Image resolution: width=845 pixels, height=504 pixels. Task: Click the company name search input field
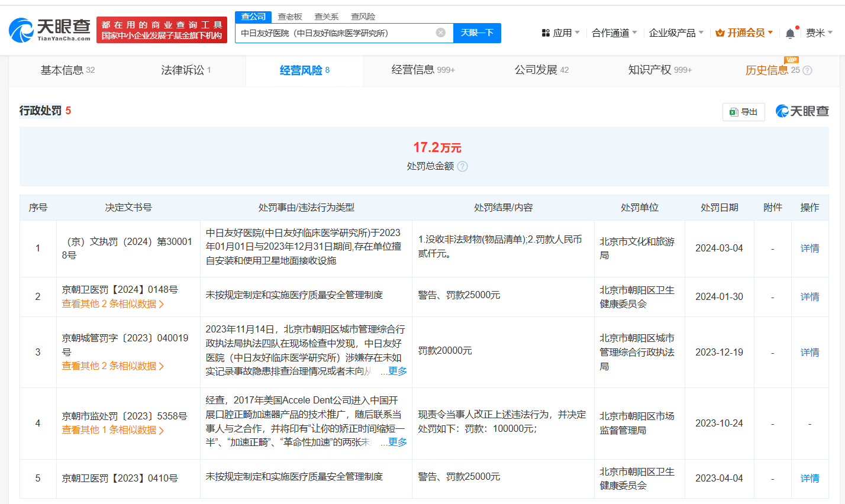tap(334, 33)
